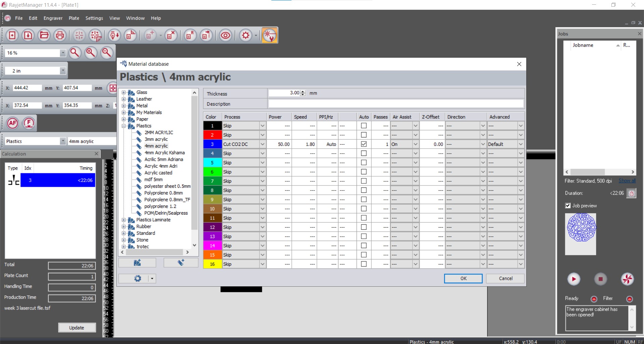Click the Show all link

coord(627,181)
